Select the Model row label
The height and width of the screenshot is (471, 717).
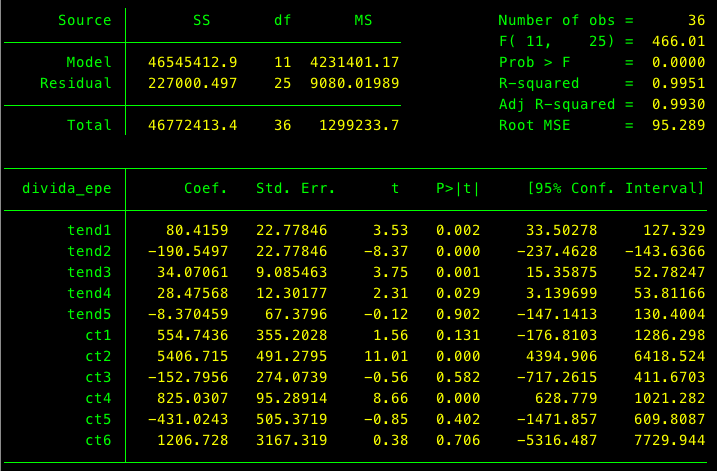[x=89, y=62]
